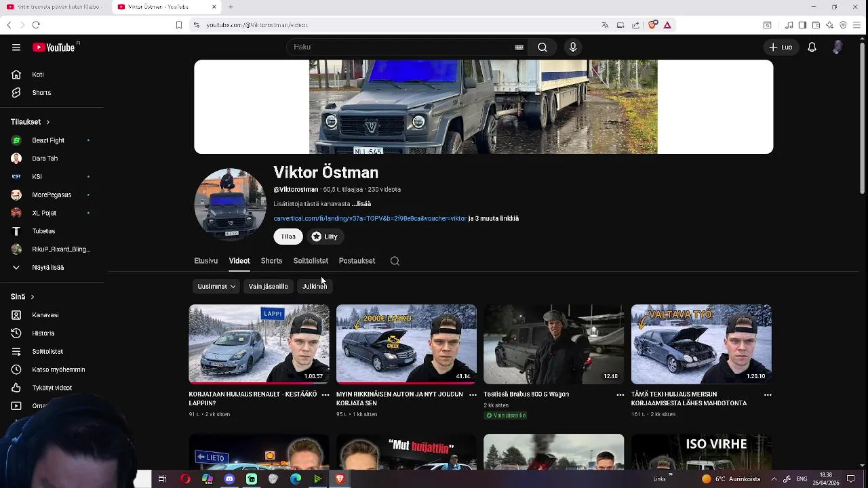Open the browser main menu
Image resolution: width=868 pixels, height=488 pixels.
pos(856,25)
